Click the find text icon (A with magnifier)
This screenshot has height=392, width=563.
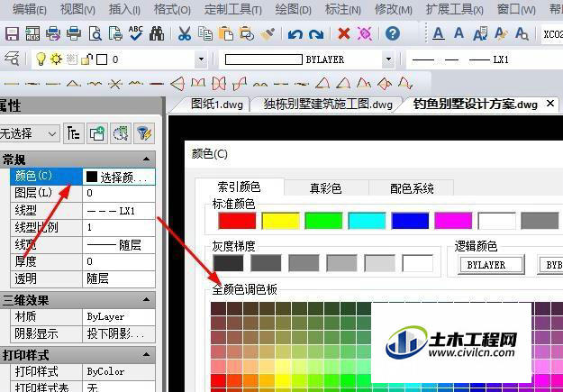coord(522,34)
